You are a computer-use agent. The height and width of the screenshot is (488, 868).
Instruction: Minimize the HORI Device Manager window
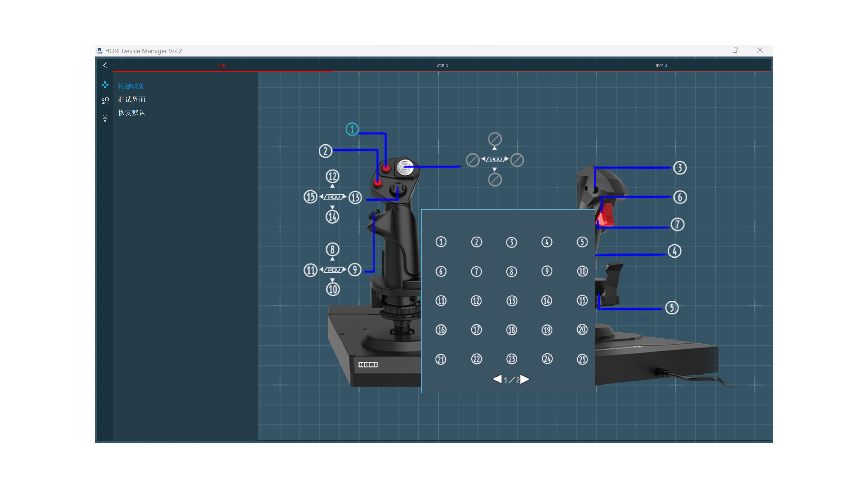tap(711, 50)
